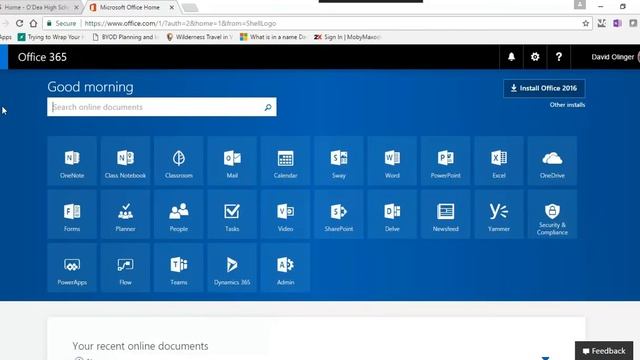Image resolution: width=640 pixels, height=360 pixels.
Task: Open the Other installs link
Action: click(567, 105)
